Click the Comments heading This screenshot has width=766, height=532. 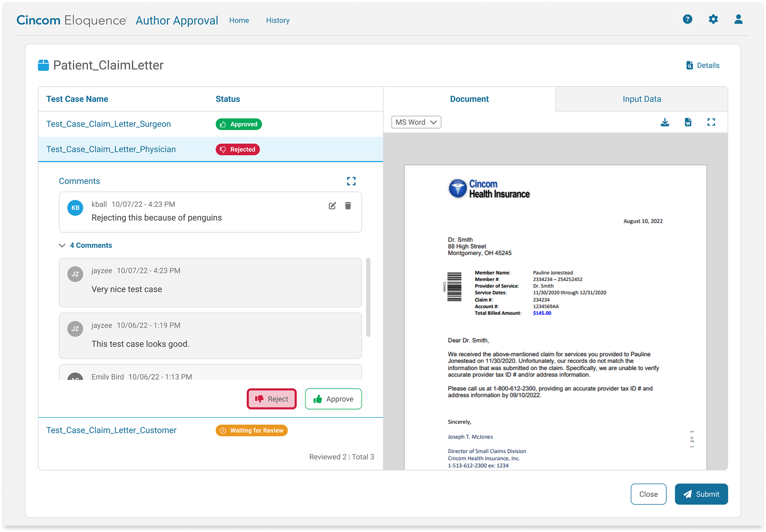coord(79,181)
